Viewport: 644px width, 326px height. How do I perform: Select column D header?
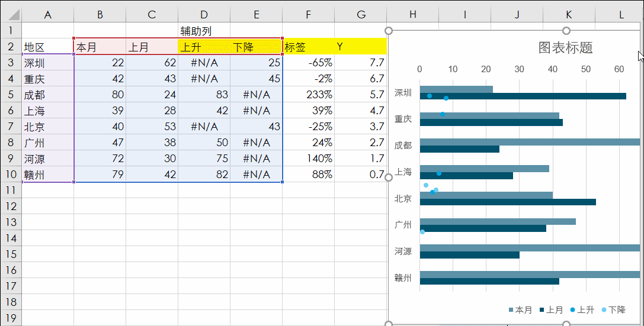click(204, 14)
